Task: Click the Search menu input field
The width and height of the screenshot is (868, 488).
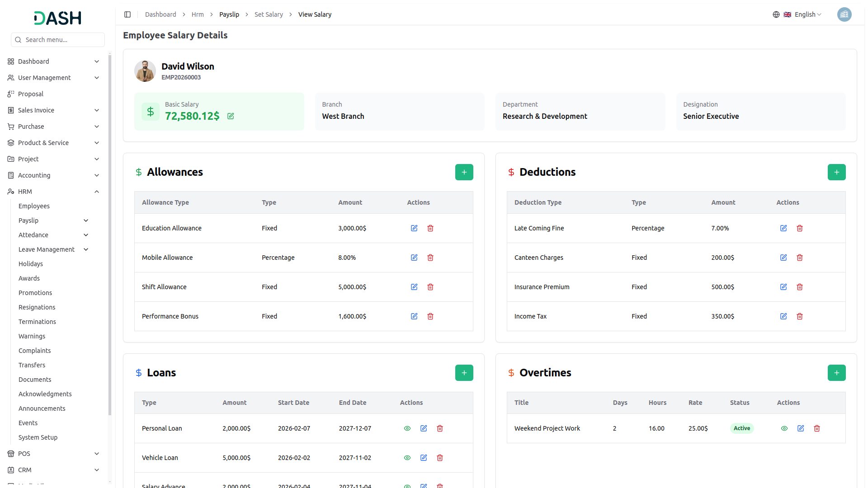Action: tap(62, 40)
